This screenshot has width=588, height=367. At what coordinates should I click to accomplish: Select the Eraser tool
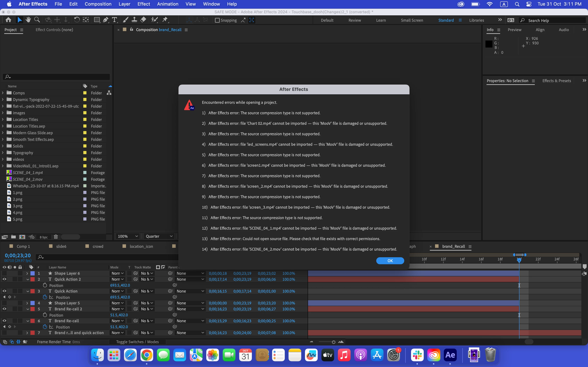(x=143, y=20)
